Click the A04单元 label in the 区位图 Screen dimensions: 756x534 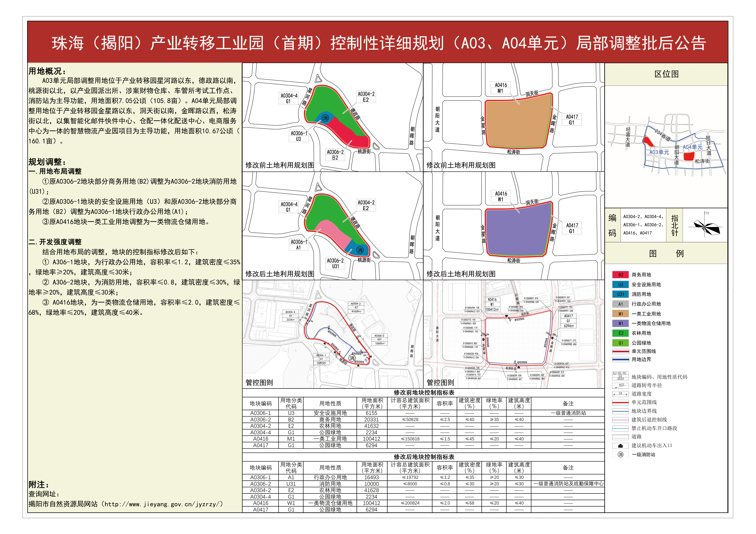tap(692, 147)
